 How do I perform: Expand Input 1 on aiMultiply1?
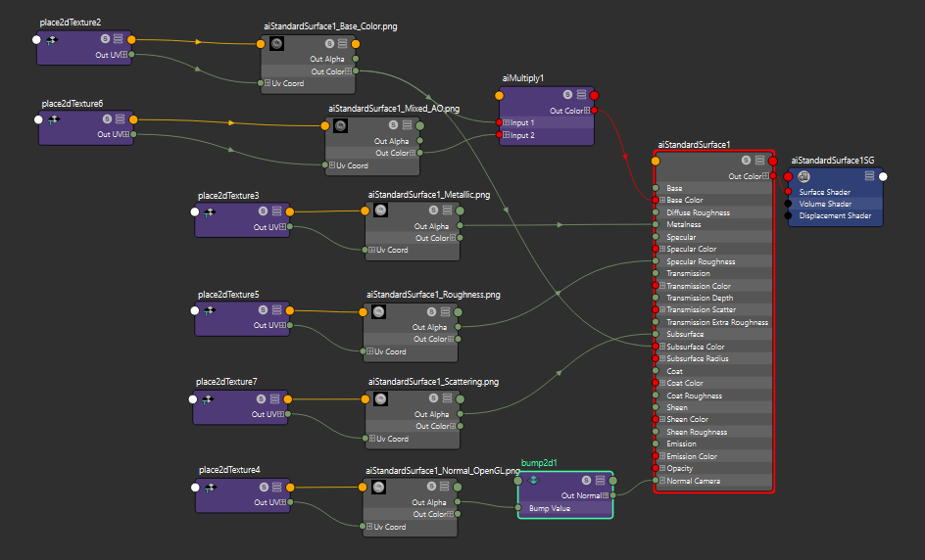click(x=507, y=122)
